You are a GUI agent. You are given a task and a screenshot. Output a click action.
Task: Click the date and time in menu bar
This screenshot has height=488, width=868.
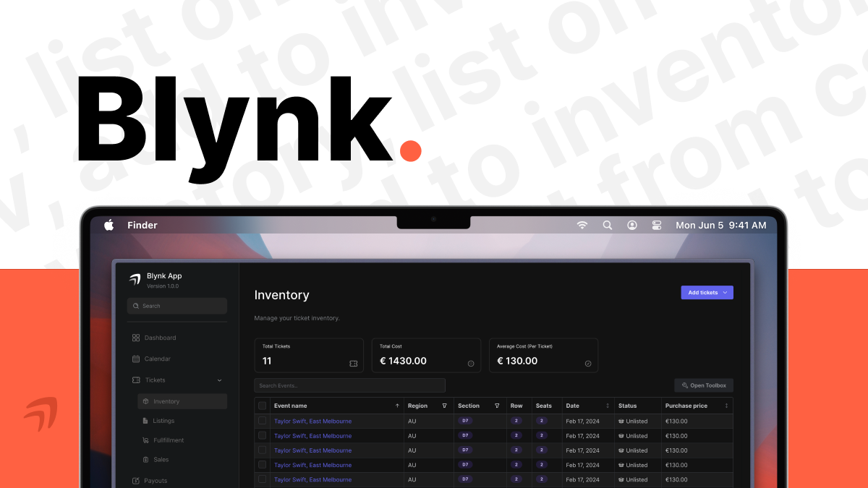pos(720,225)
